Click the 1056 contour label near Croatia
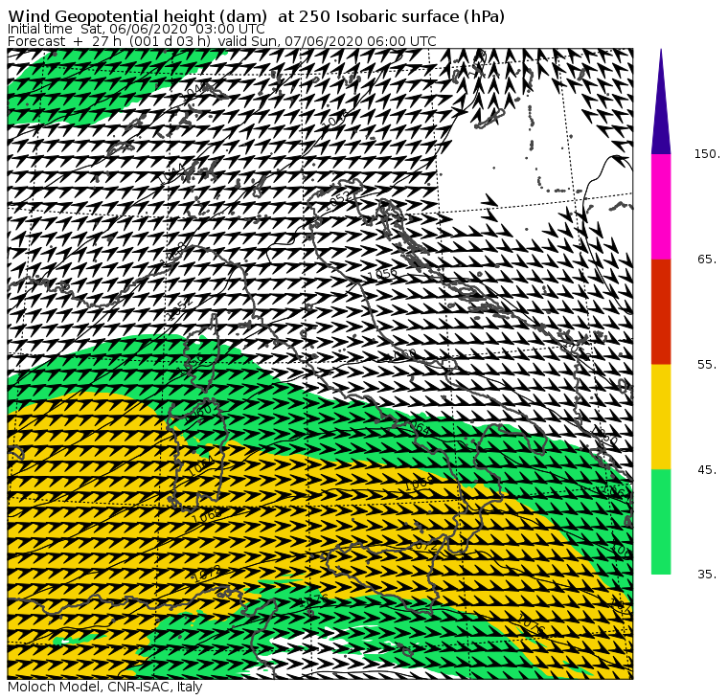This screenshot has width=728, height=700. (x=382, y=274)
